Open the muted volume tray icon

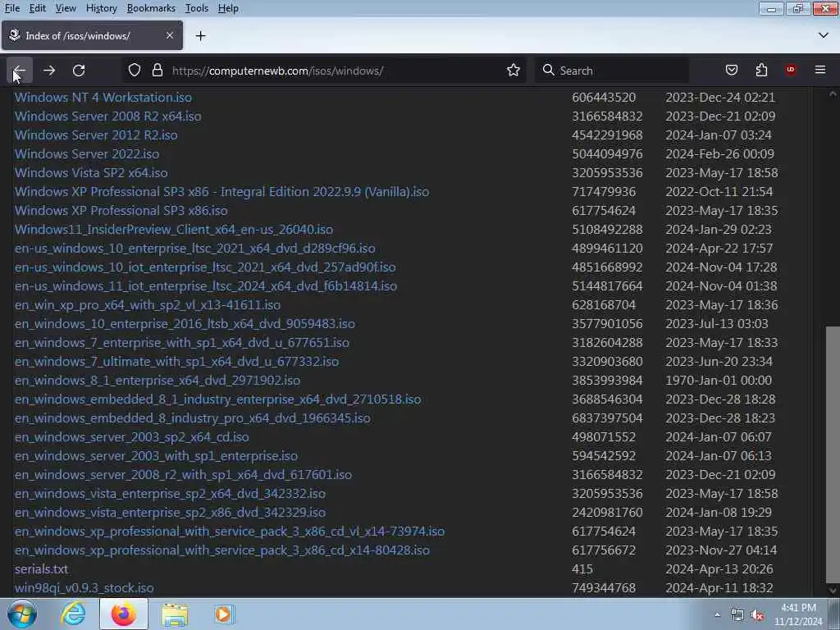pos(757,615)
